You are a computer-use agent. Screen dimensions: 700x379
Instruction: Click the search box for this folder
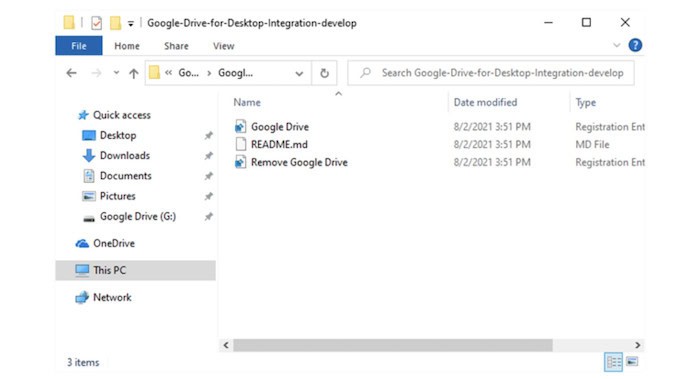pyautogui.click(x=491, y=73)
